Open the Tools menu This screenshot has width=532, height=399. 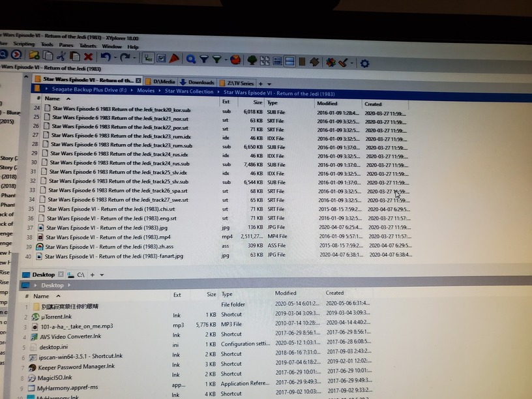[47, 44]
